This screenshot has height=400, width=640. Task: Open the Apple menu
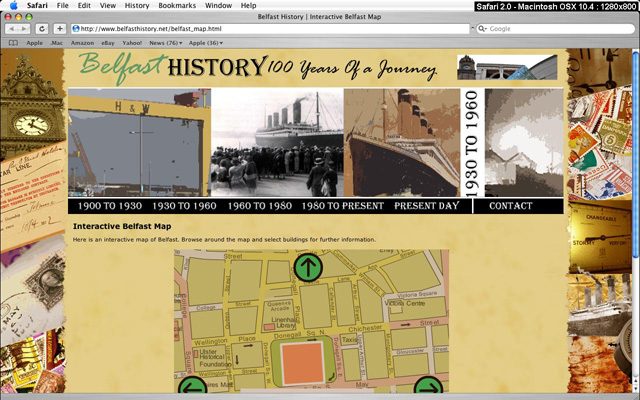[13, 5]
